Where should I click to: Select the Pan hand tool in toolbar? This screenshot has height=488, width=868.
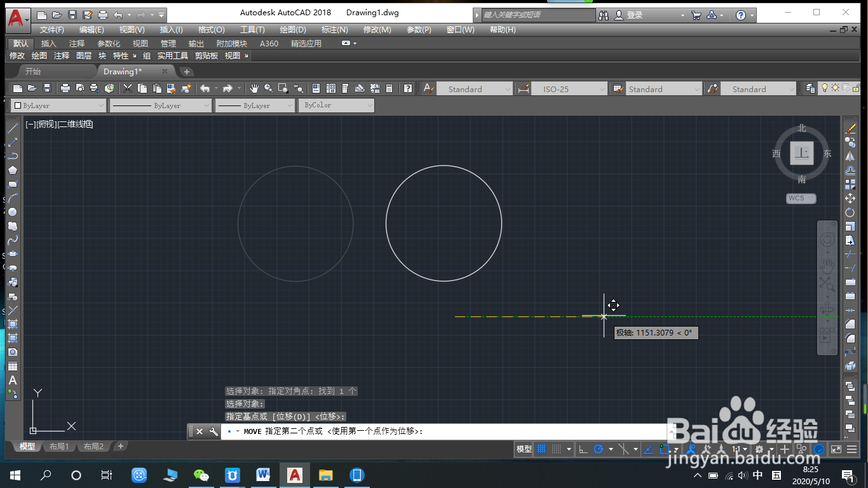(254, 88)
